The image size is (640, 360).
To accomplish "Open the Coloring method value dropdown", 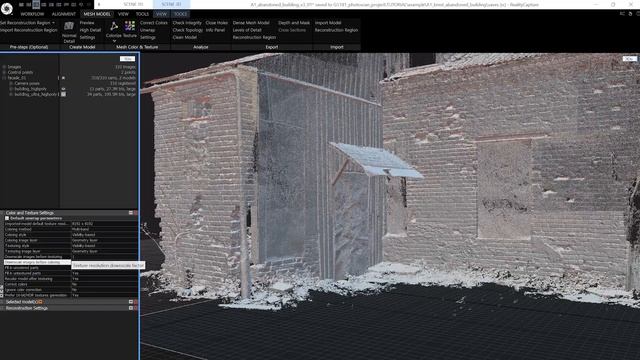I will [104, 229].
